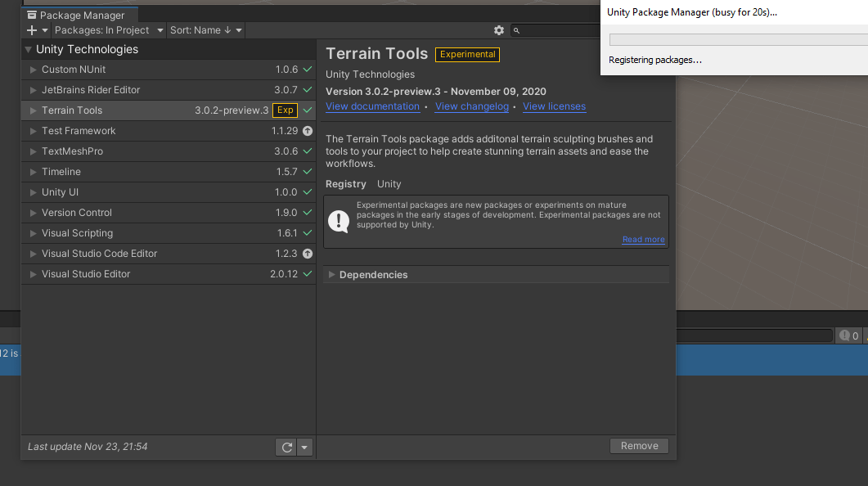Viewport: 868px width, 486px height.
Task: Click the JetBrains Rider Editor installed checkmark
Action: pyautogui.click(x=308, y=90)
